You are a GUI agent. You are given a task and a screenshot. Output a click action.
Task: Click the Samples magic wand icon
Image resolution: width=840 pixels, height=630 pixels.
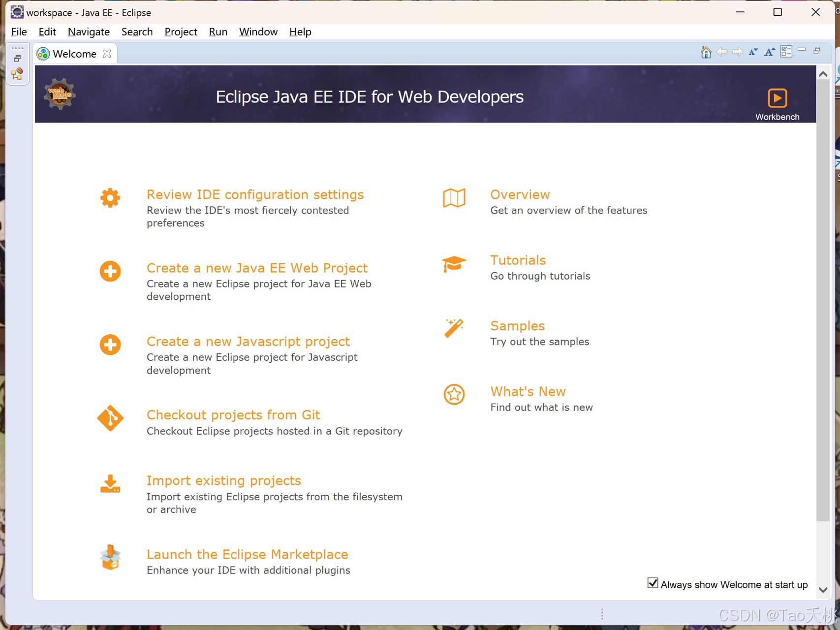pyautogui.click(x=454, y=328)
